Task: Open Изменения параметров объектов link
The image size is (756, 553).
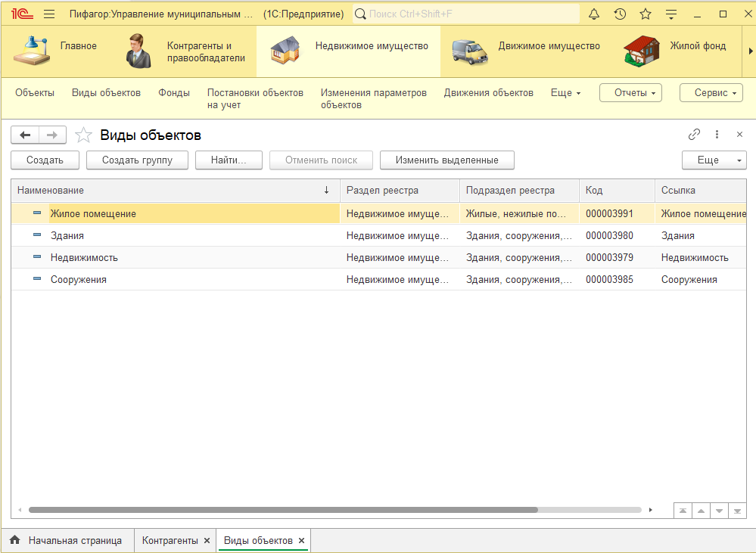Action: click(x=374, y=99)
